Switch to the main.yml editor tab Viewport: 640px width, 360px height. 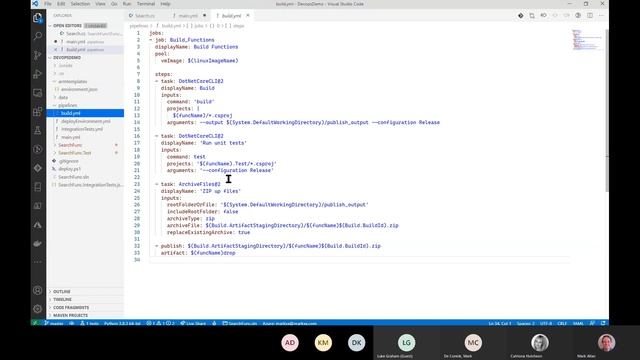188,16
